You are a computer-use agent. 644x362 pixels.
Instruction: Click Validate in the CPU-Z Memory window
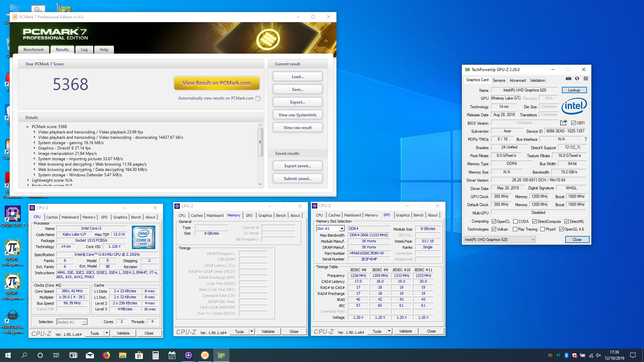tap(268, 331)
